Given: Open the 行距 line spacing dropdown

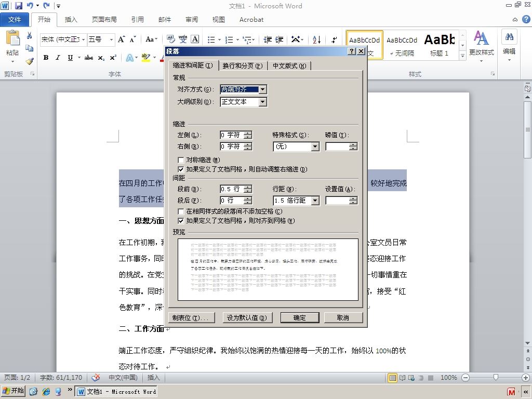Looking at the screenshot, I should click(x=315, y=201).
